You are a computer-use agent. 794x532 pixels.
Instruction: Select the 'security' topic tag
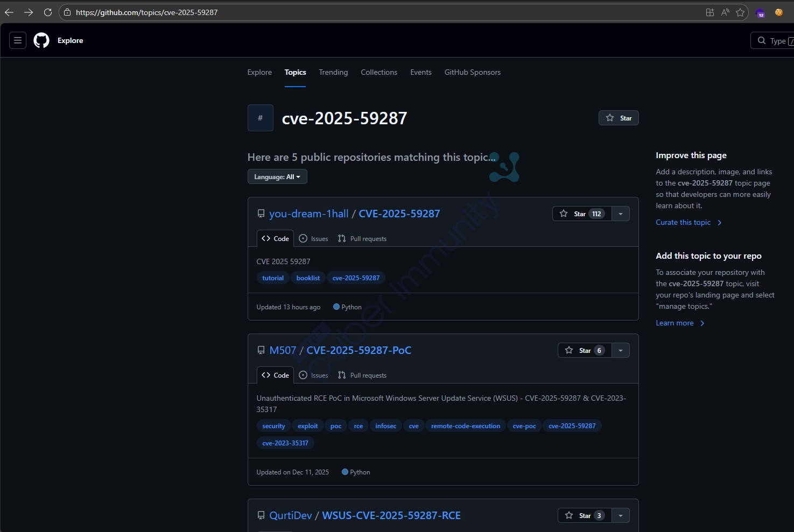click(273, 426)
